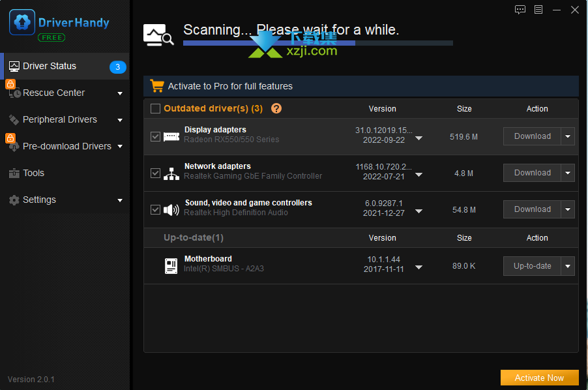Click the scanning monitor magnifier icon

click(158, 35)
